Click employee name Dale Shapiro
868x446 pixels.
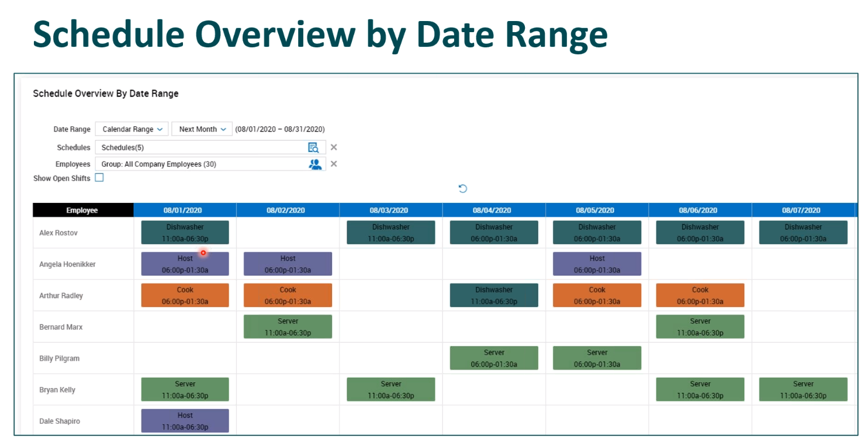[x=60, y=421]
